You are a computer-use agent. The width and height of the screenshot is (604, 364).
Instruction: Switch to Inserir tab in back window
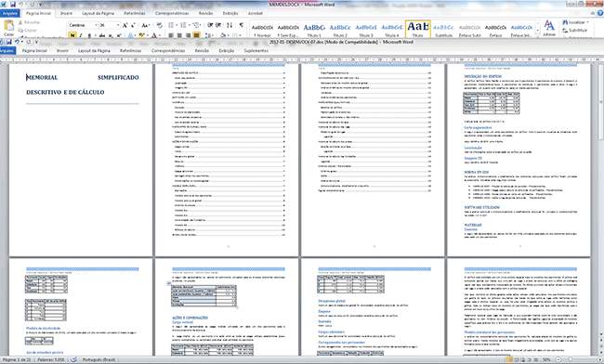pyautogui.click(x=66, y=13)
